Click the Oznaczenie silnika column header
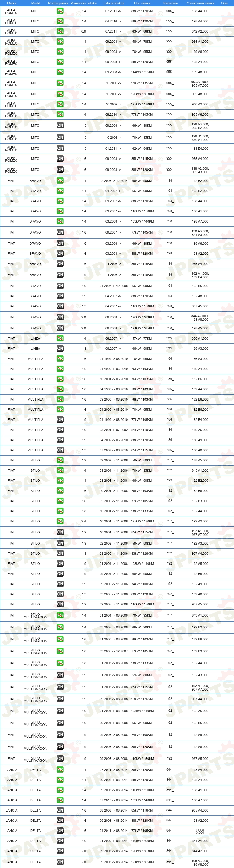Image resolution: width=234 pixels, height=868 pixels. tap(200, 3)
